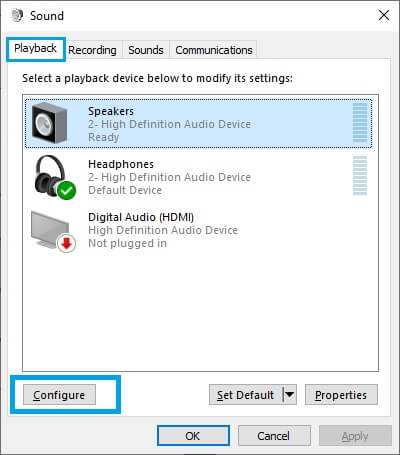Image resolution: width=400 pixels, height=455 pixels.
Task: Open the Set Default dropdown arrow
Action: (289, 395)
